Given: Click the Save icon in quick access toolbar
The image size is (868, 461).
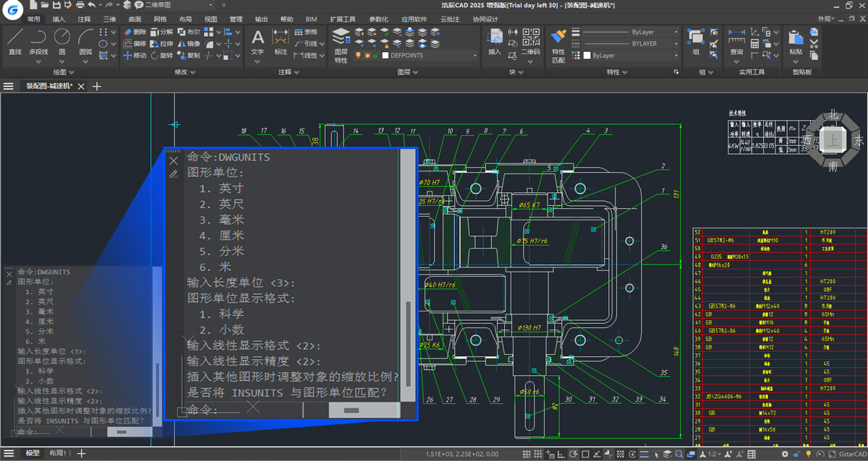Looking at the screenshot, I should [55, 5].
